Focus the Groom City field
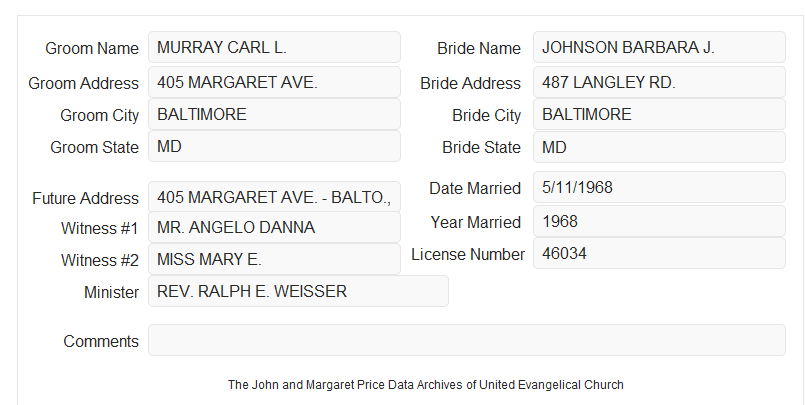 274,114
